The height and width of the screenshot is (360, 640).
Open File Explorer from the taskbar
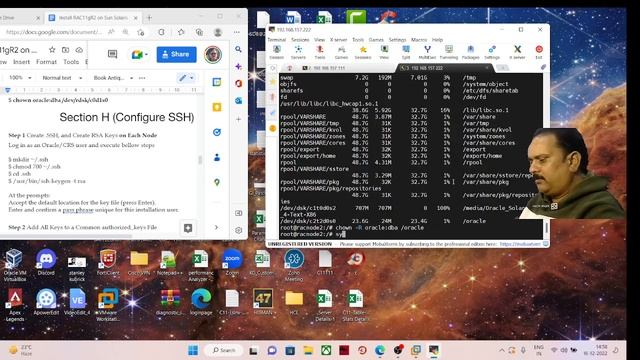tap(308, 350)
